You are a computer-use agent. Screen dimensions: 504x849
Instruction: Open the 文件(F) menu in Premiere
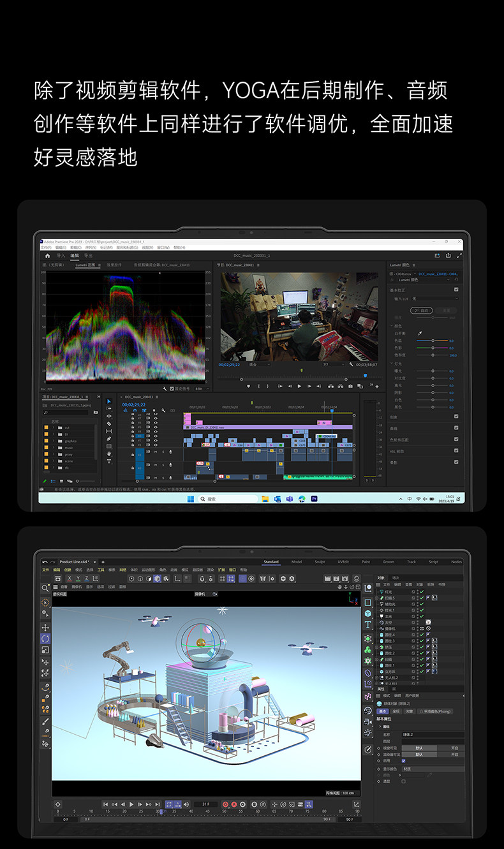[46, 247]
